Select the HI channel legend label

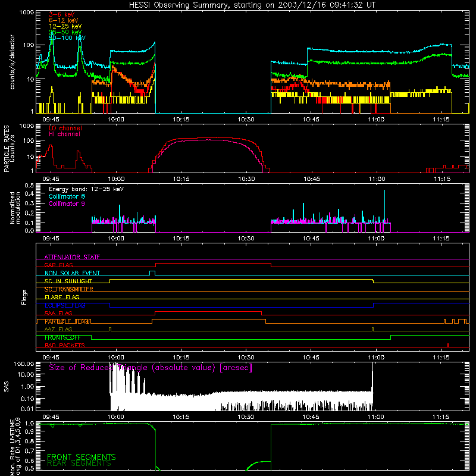pos(64,134)
